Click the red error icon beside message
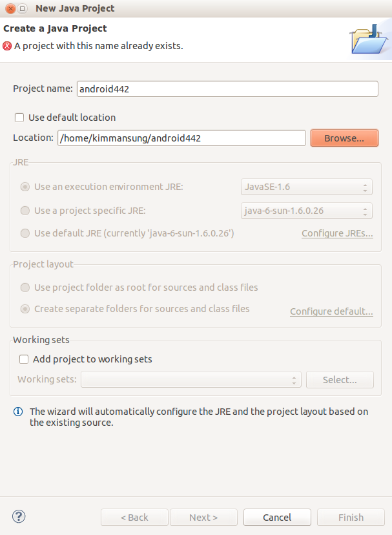392x535 pixels. coord(7,46)
